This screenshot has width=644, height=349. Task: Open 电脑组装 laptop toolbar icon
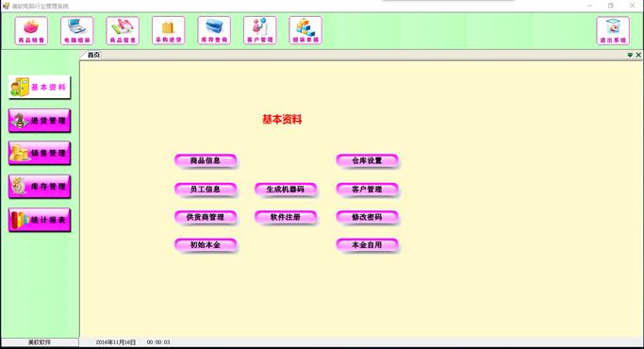point(77,30)
